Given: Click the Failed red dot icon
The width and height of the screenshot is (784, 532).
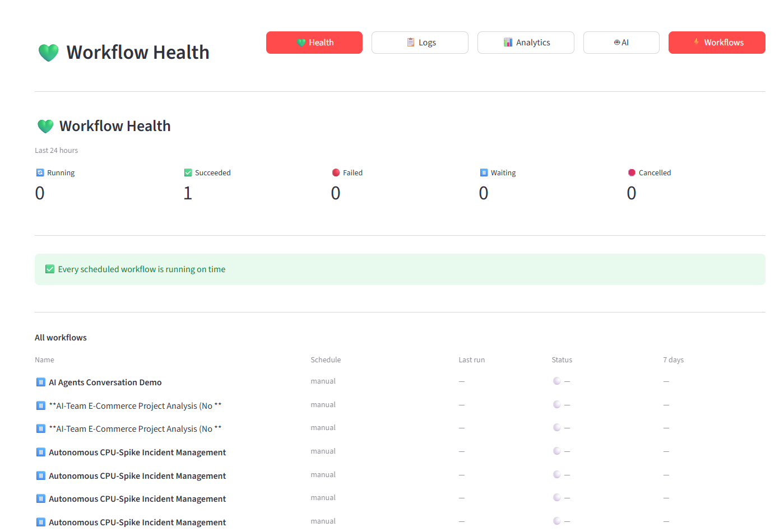Looking at the screenshot, I should click(x=336, y=172).
